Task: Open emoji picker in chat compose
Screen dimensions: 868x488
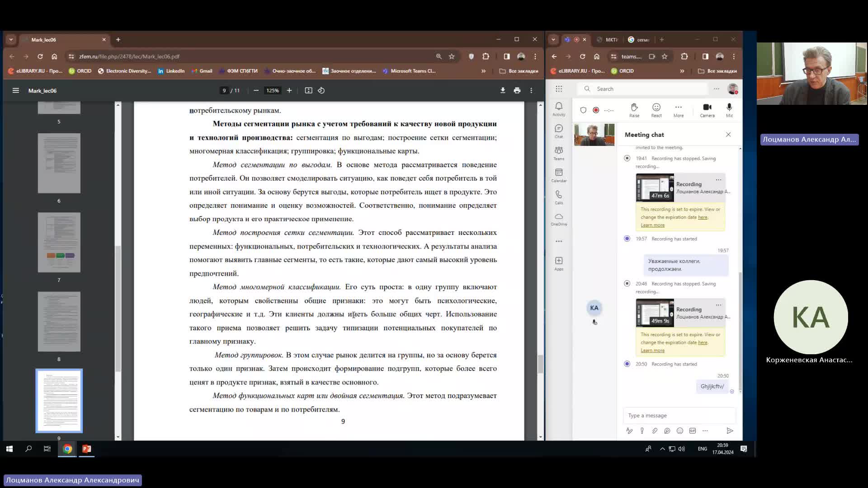Action: 680,431
